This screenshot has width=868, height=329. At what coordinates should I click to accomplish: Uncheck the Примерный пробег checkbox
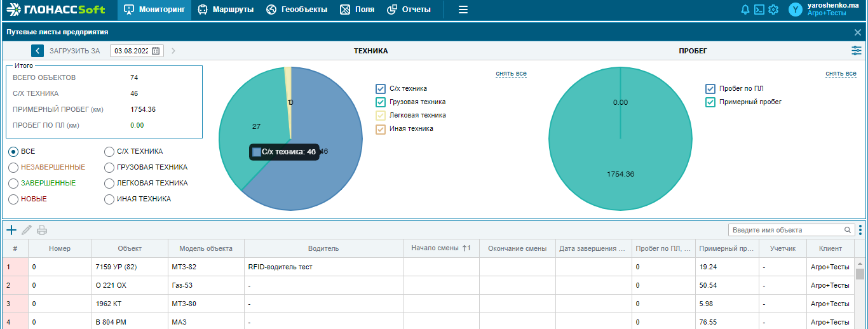coord(711,102)
